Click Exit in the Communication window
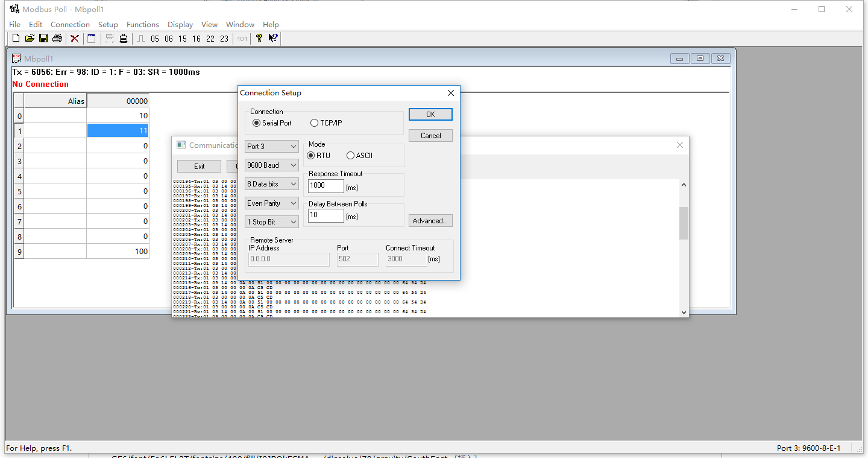This screenshot has width=868, height=458. click(x=199, y=166)
